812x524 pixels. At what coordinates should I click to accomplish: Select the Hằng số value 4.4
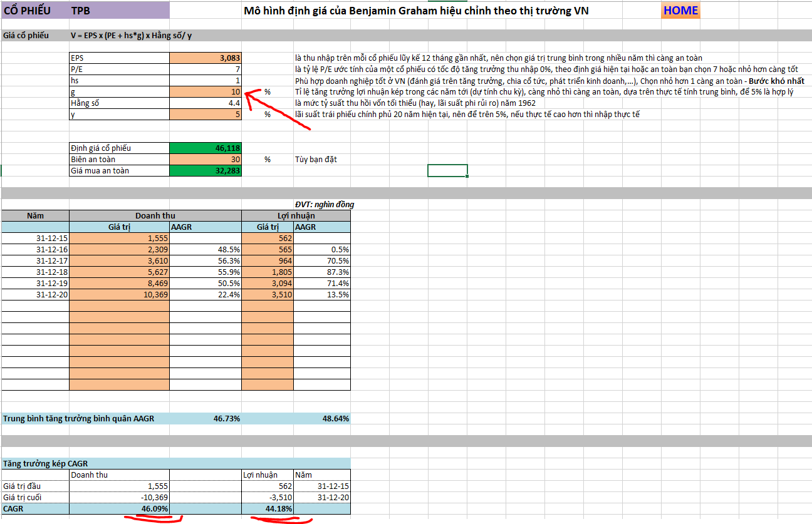tap(206, 103)
